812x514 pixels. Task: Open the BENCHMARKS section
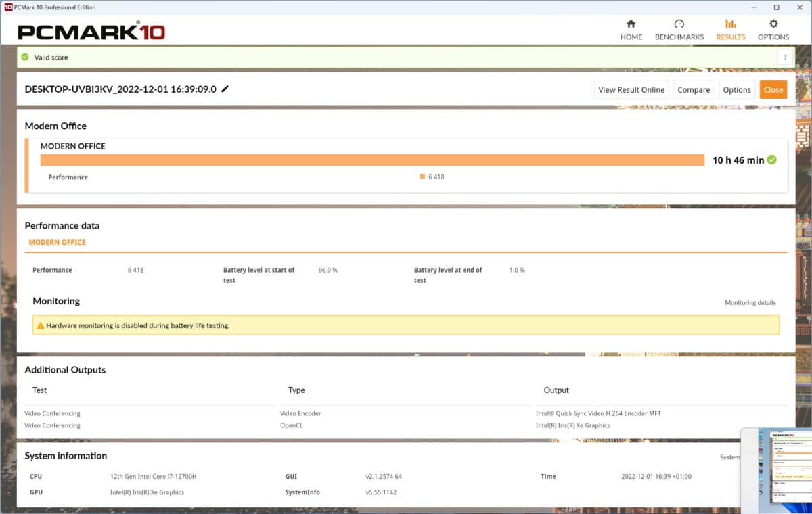click(679, 30)
